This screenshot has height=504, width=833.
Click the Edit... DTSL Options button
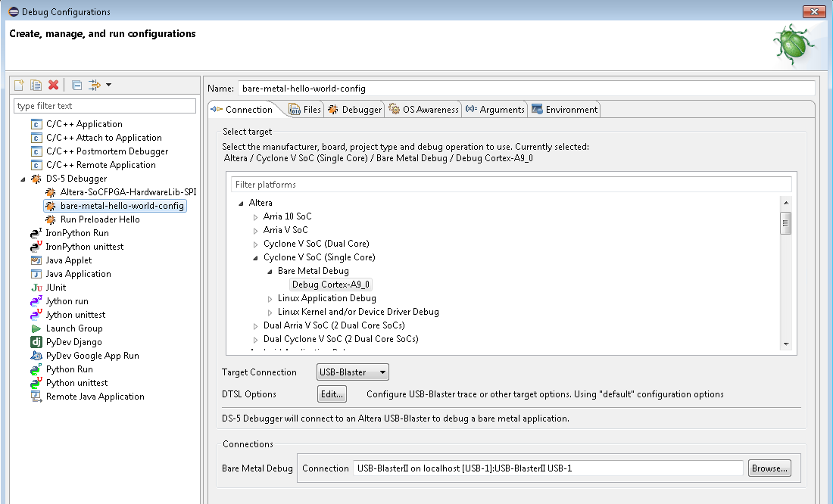coord(332,394)
